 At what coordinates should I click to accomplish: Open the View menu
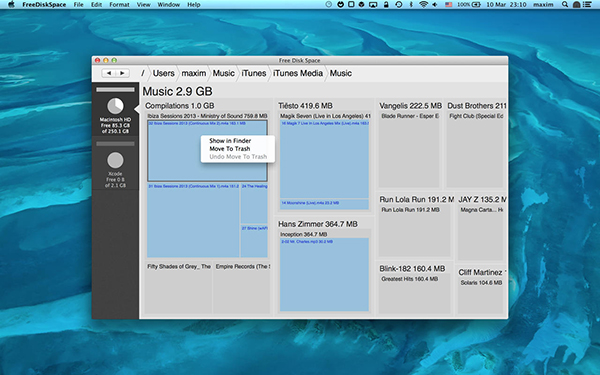tap(143, 5)
